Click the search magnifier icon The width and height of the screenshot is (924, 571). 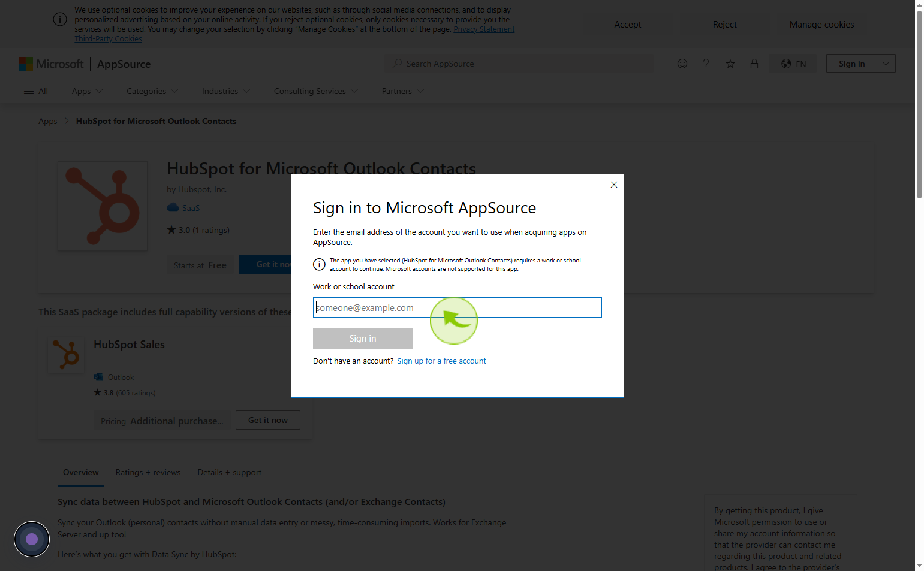click(x=397, y=64)
